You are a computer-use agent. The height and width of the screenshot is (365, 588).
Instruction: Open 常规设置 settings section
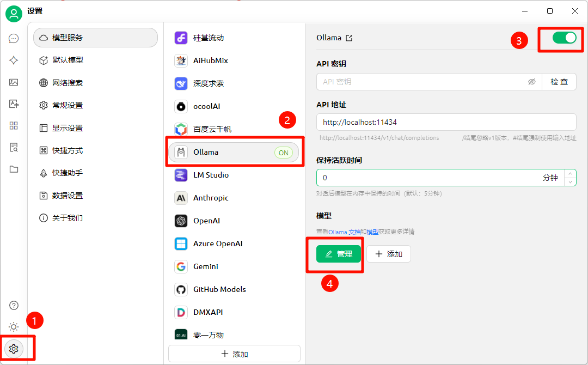[x=95, y=105]
